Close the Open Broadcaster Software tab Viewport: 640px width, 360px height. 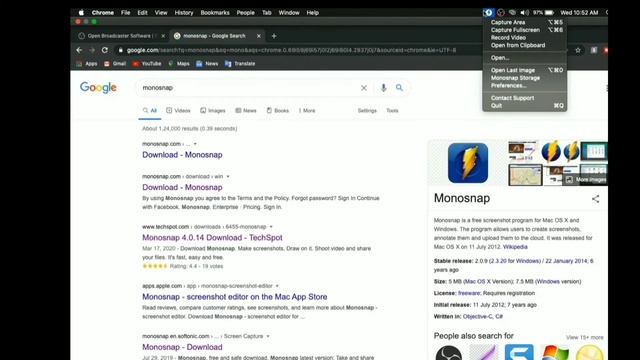163,36
